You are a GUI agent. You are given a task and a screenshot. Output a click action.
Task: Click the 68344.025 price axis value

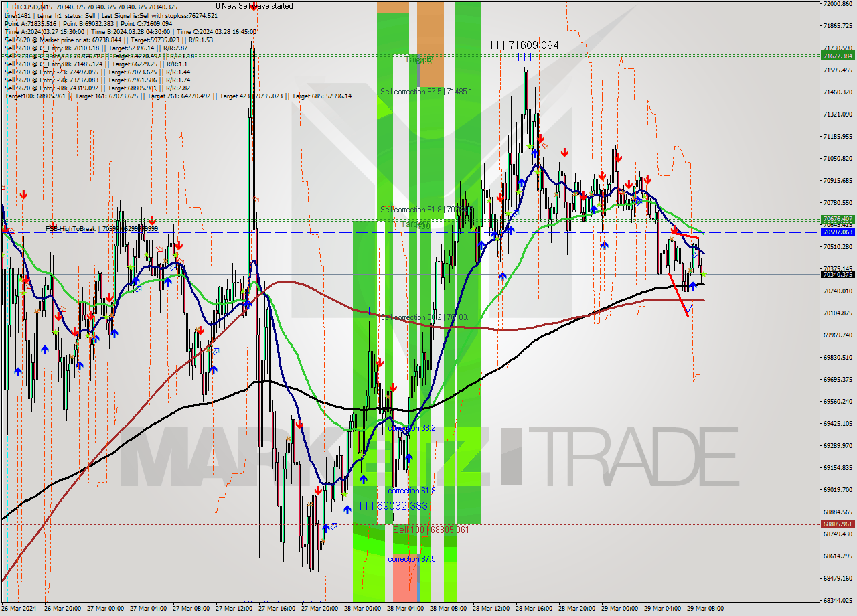coord(837,600)
